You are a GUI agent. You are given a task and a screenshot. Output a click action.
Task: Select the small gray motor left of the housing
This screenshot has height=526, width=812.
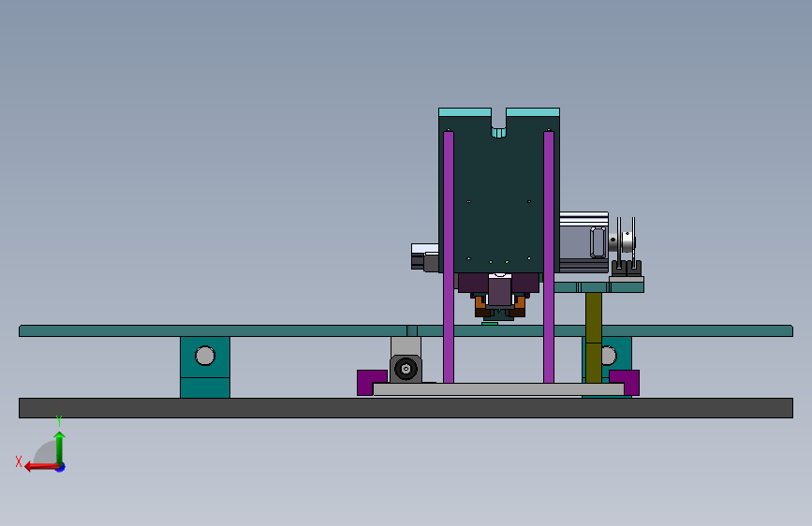coord(424,257)
